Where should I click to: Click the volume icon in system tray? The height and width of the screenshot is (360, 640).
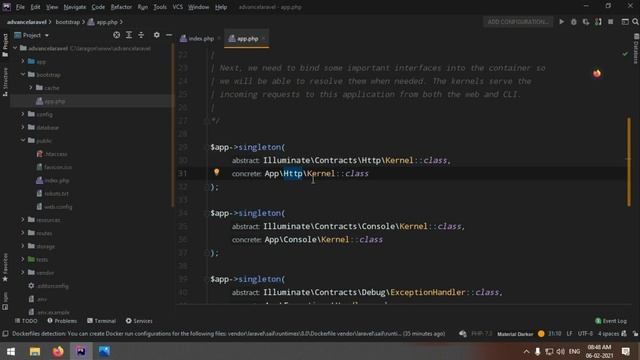[561, 351]
